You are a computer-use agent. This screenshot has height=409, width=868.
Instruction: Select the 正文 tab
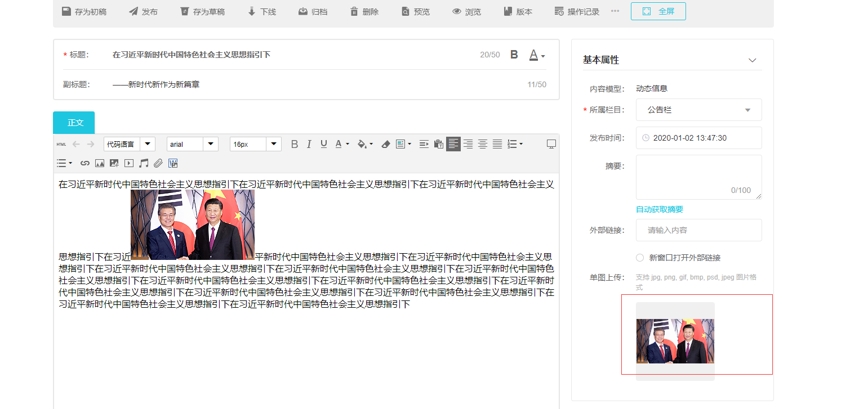[x=74, y=123]
